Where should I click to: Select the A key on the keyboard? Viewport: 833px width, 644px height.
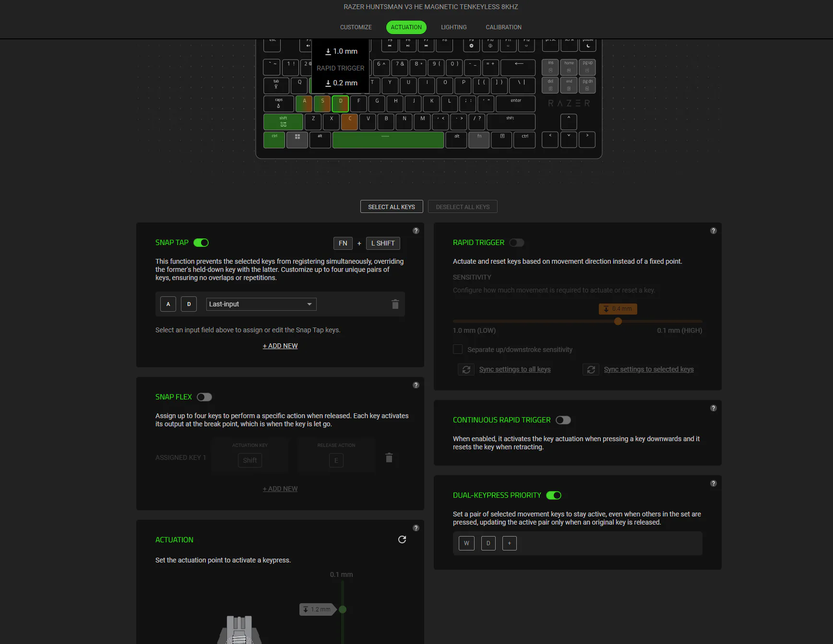click(304, 104)
